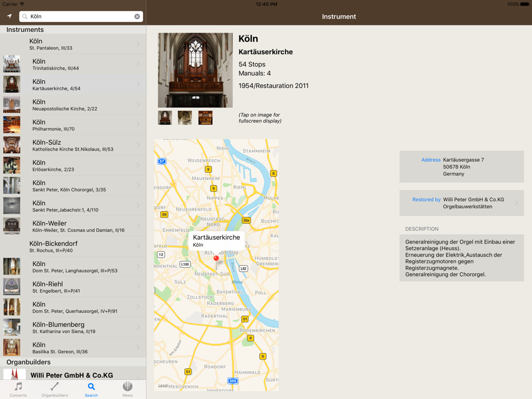Image resolution: width=532 pixels, height=399 pixels.
Task: Open the News tab
Action: click(128, 389)
